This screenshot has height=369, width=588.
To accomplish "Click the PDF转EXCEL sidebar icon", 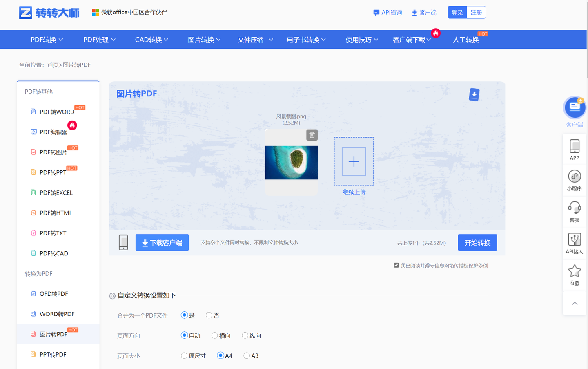I will (x=33, y=192).
